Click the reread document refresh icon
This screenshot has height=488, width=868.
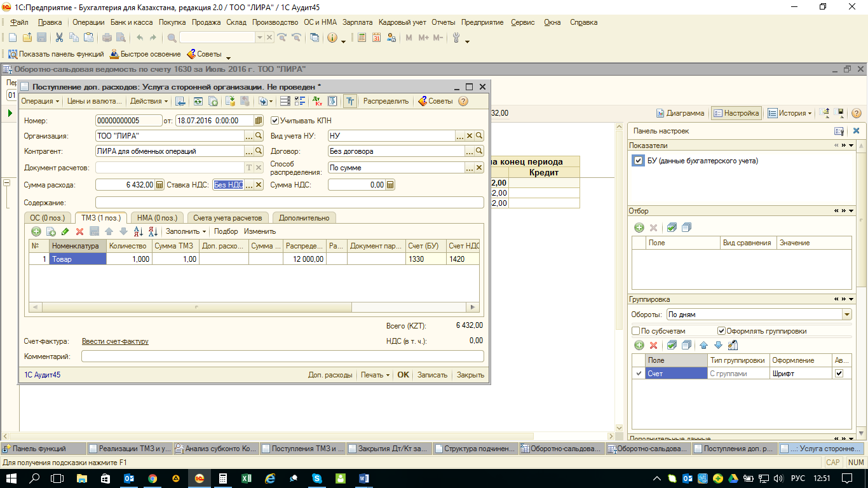pyautogui.click(x=198, y=101)
